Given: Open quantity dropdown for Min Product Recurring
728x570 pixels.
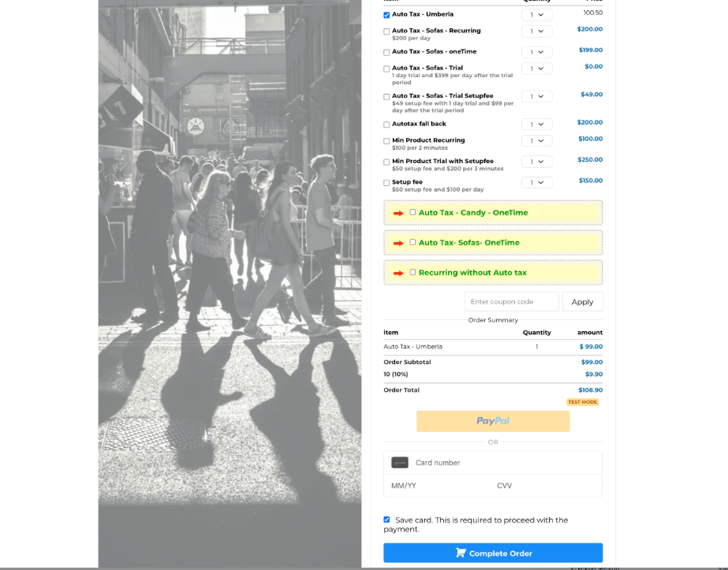Looking at the screenshot, I should pyautogui.click(x=536, y=140).
